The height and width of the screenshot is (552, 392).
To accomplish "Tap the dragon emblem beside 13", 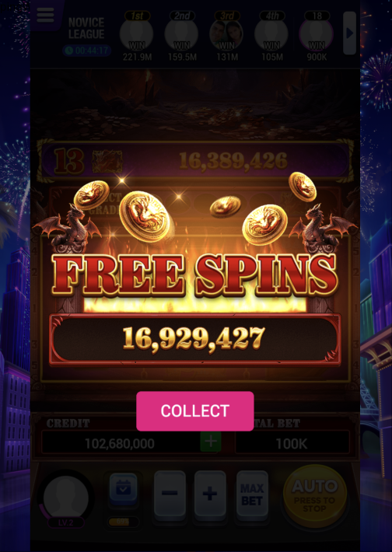I will [107, 161].
